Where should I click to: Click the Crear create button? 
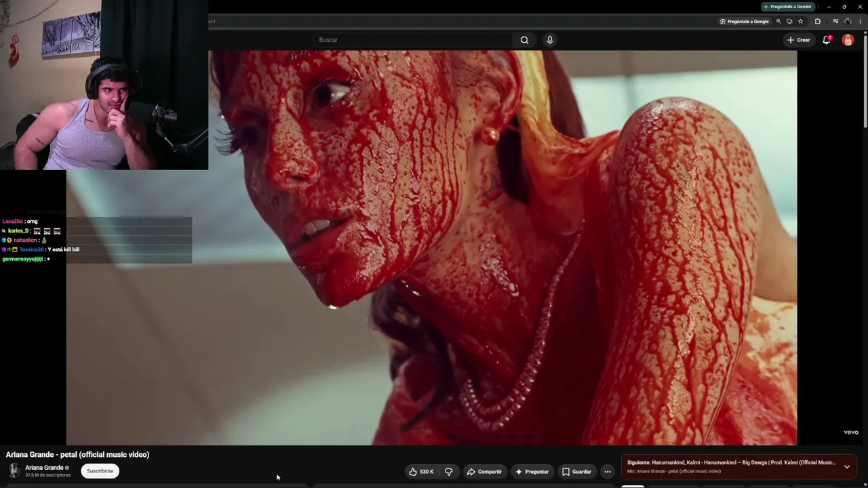[x=799, y=40]
